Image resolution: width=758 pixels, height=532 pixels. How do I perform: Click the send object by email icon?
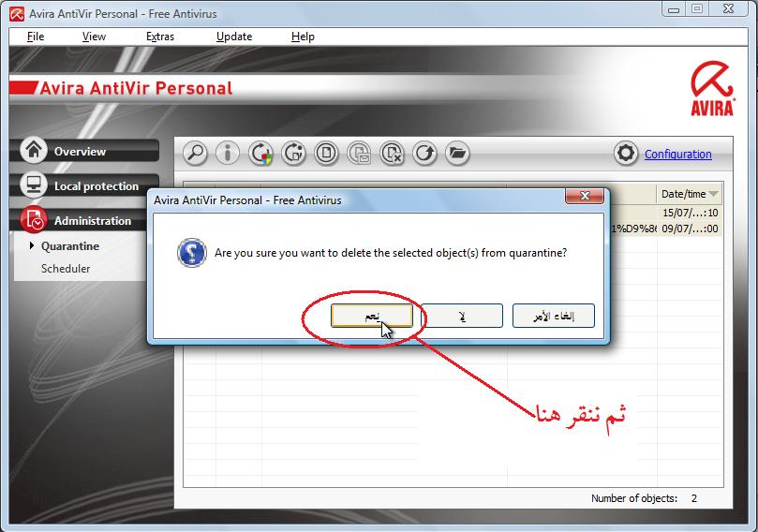(x=359, y=154)
